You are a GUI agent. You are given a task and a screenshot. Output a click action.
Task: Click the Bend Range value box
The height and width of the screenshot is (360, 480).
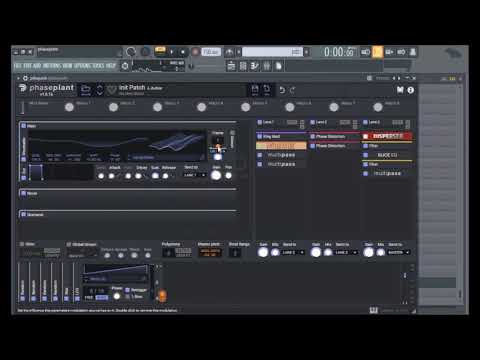click(x=235, y=253)
